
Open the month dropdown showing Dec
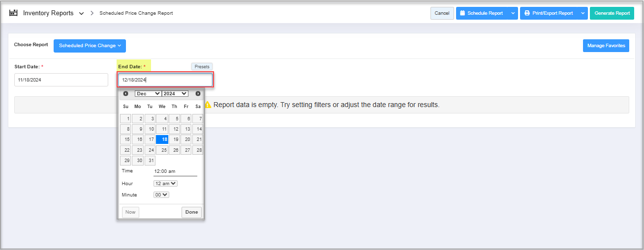pyautogui.click(x=148, y=93)
